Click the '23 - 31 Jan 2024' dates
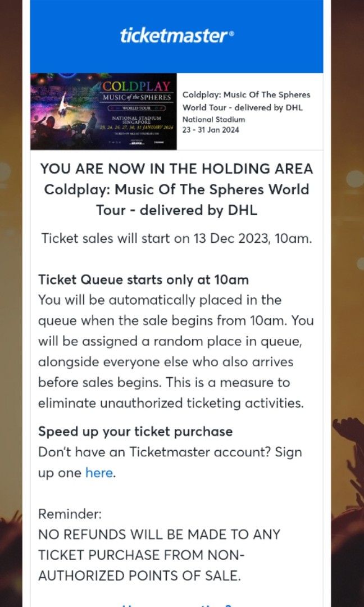The height and width of the screenshot is (607, 364). pos(211,130)
